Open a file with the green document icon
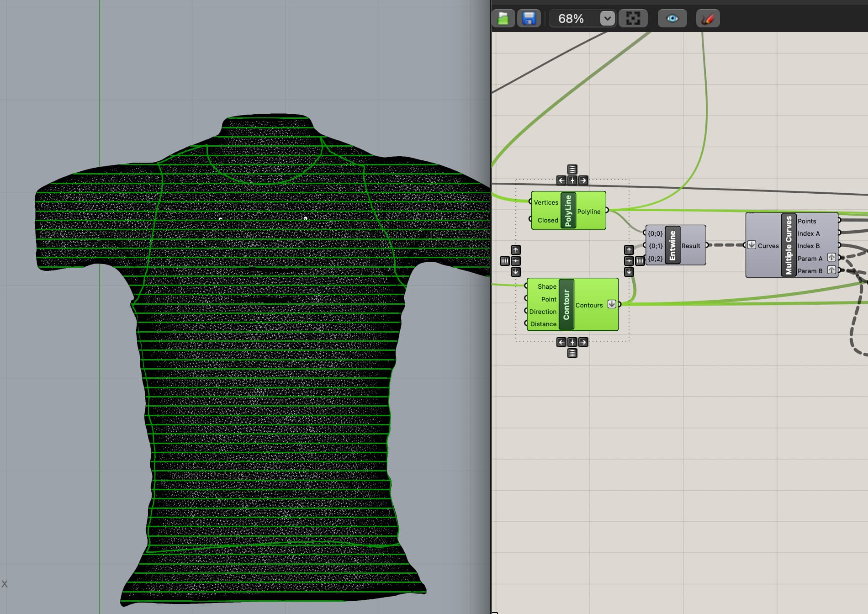868x614 pixels. coord(503,19)
